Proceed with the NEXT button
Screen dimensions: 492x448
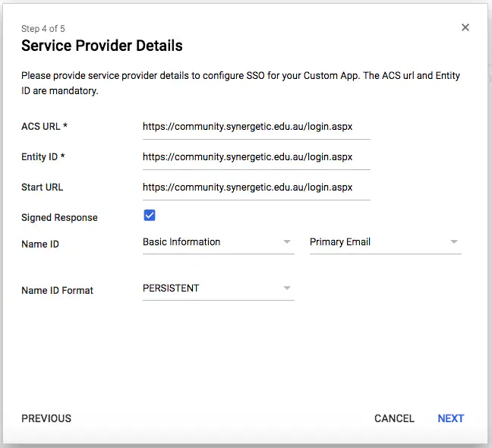click(x=450, y=418)
